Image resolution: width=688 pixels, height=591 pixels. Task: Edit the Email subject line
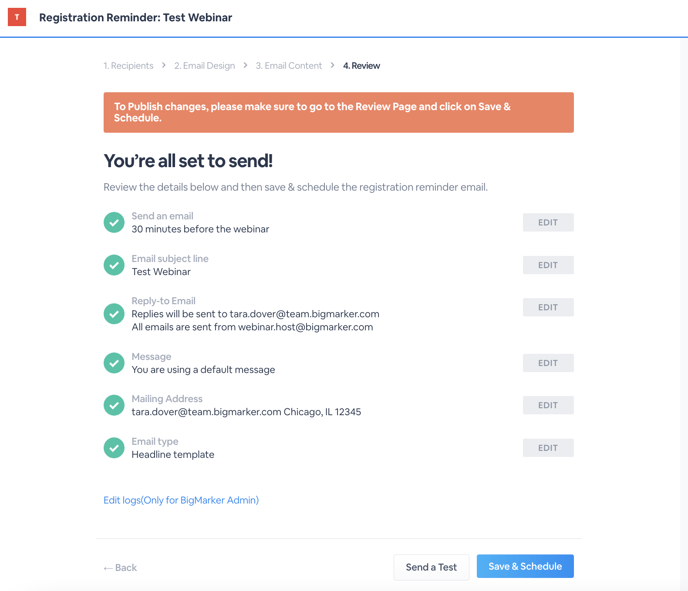pyautogui.click(x=548, y=265)
